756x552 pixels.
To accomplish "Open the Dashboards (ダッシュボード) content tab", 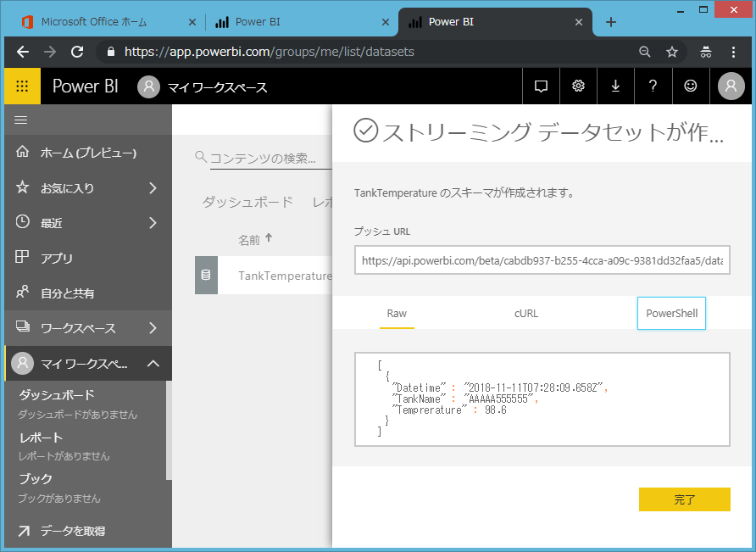I will pos(247,202).
